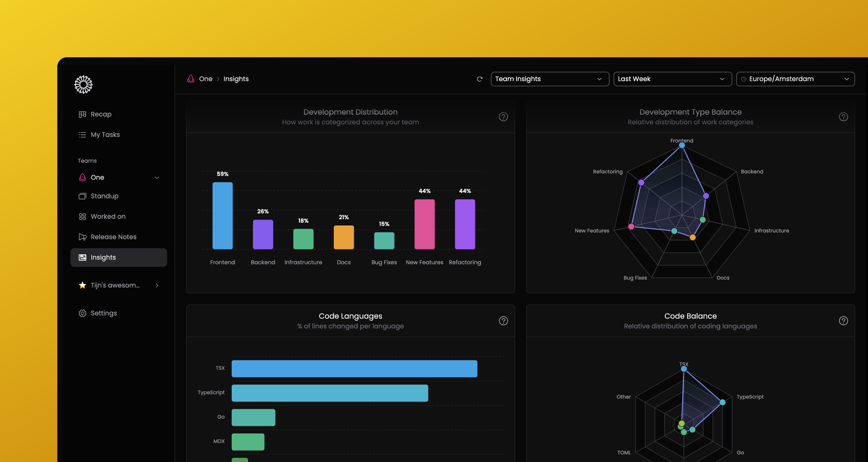The height and width of the screenshot is (462, 868).
Task: Click the TSX bar in Code Languages
Action: pyautogui.click(x=354, y=368)
